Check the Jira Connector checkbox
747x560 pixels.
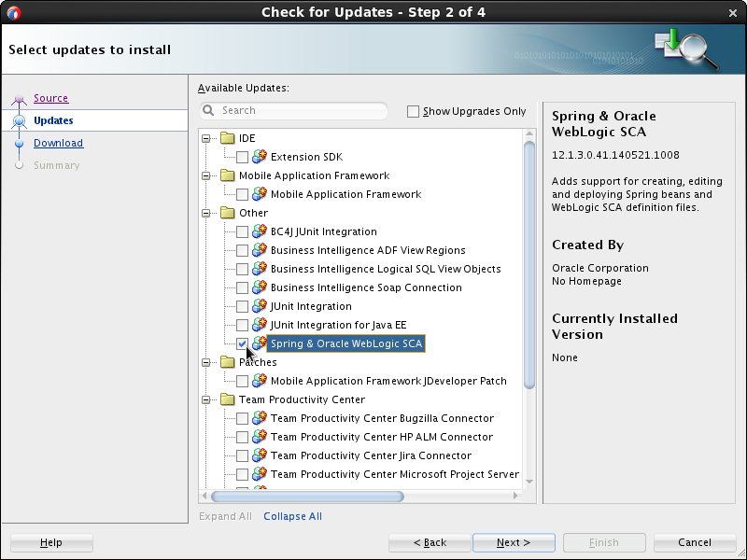coord(242,455)
